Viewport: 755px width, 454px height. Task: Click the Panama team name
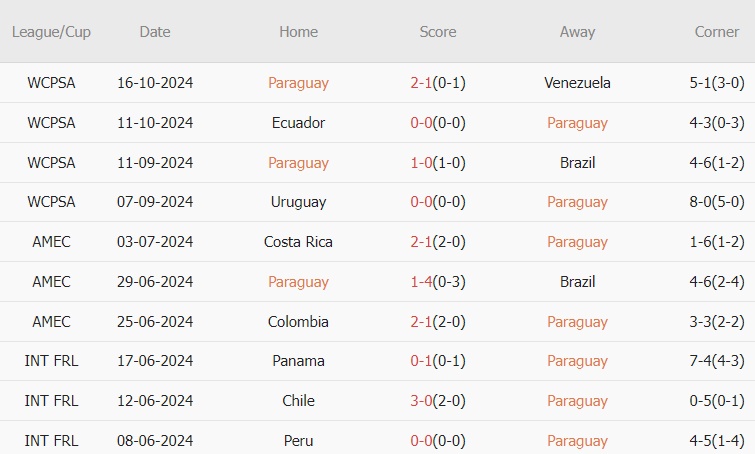[298, 361]
